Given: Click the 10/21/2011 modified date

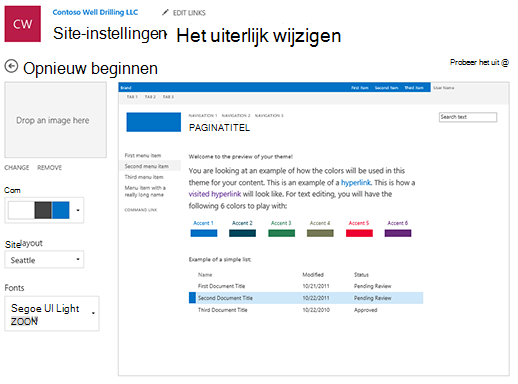Looking at the screenshot, I should point(316,286).
